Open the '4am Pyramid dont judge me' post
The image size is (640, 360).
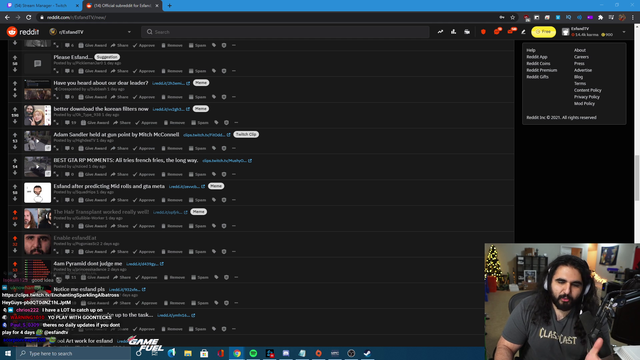(88, 263)
